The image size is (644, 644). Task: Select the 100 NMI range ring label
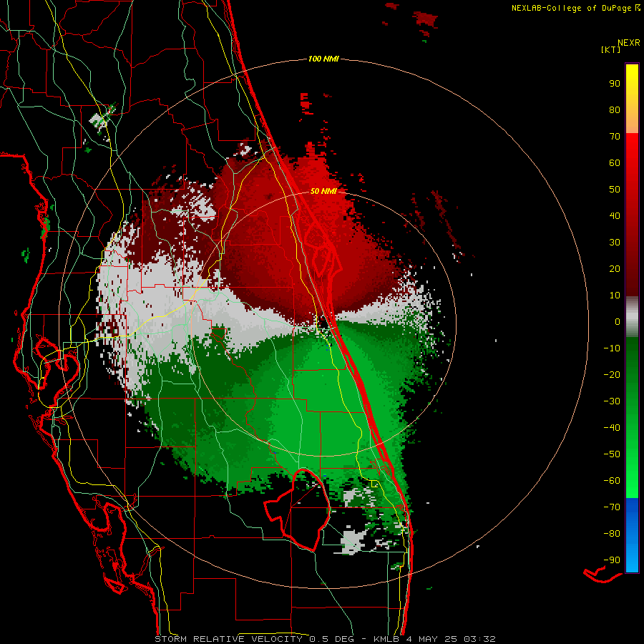tap(323, 59)
